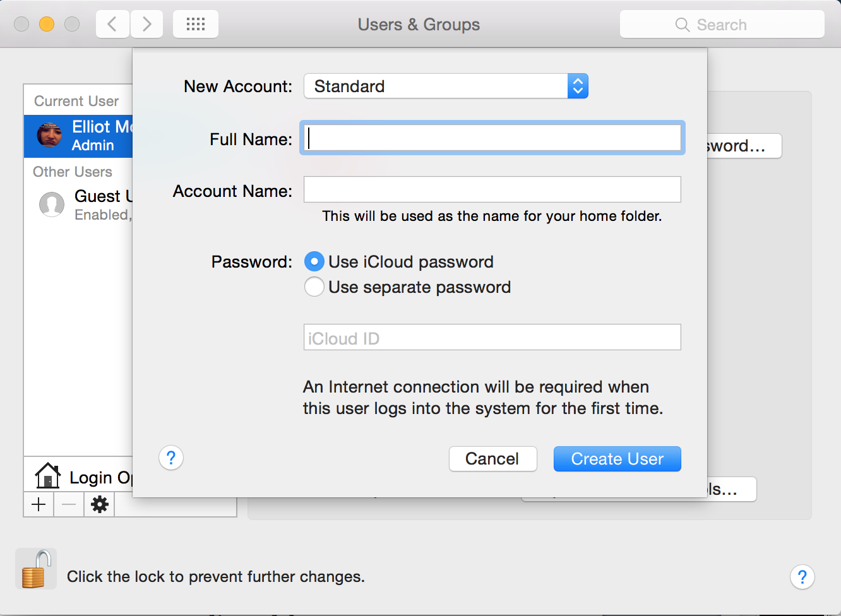Minimize the window with yellow button
The height and width of the screenshot is (616, 841).
pyautogui.click(x=47, y=24)
